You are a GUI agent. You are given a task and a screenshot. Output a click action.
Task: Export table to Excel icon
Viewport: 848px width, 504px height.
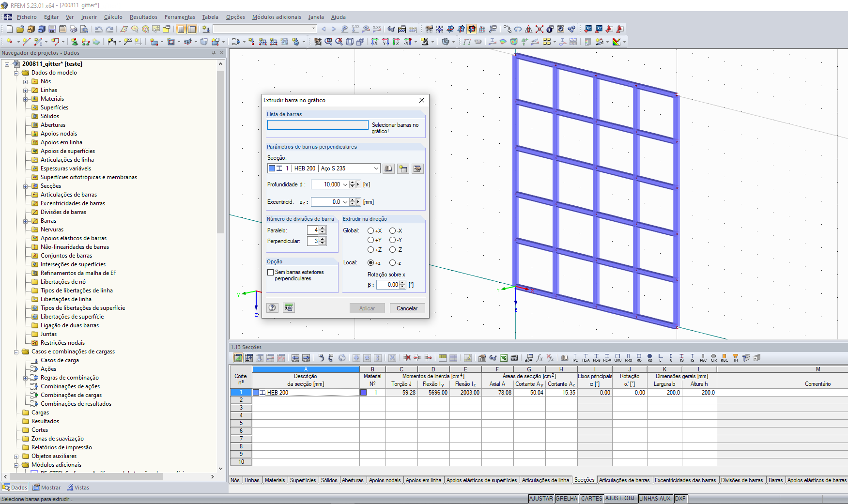pos(504,358)
